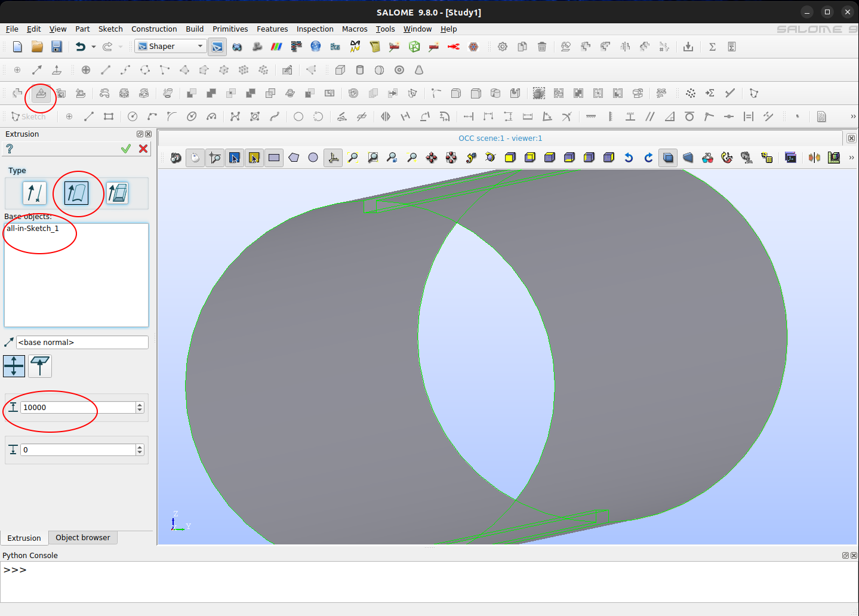Click the Delete trash icon in toolbar
Screen dimensions: 859x616
(x=542, y=47)
